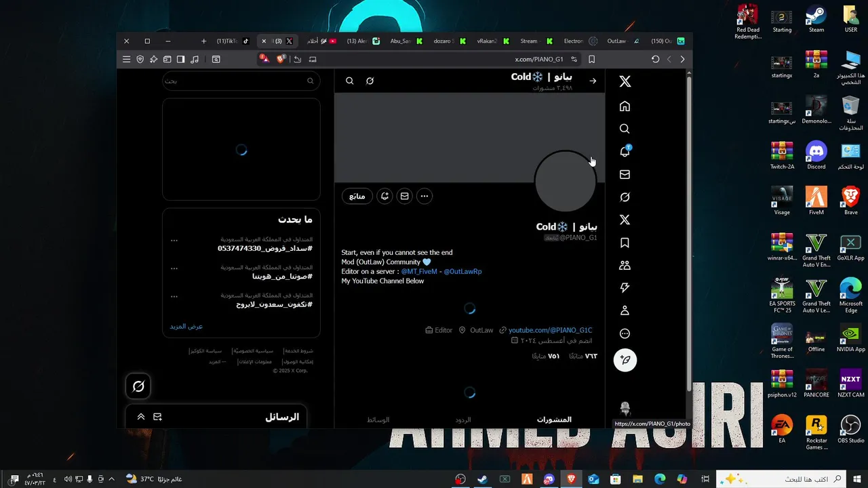Viewport: 868px width, 488px height.
Task: Open Communities people icon in X sidebar
Action: click(x=625, y=266)
